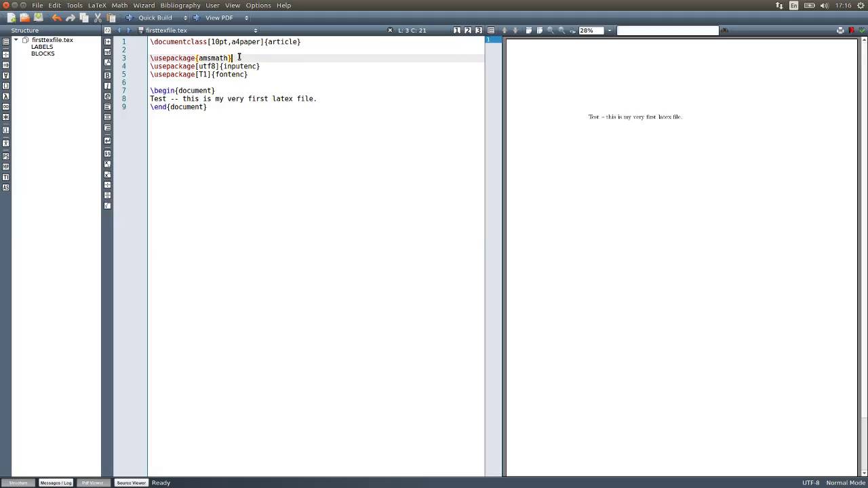Open the User menu

pos(213,5)
